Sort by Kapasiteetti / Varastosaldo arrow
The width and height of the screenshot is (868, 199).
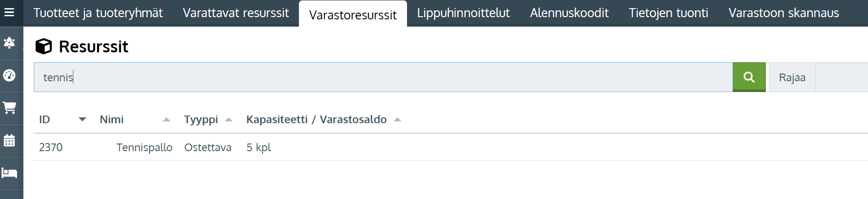tap(397, 120)
